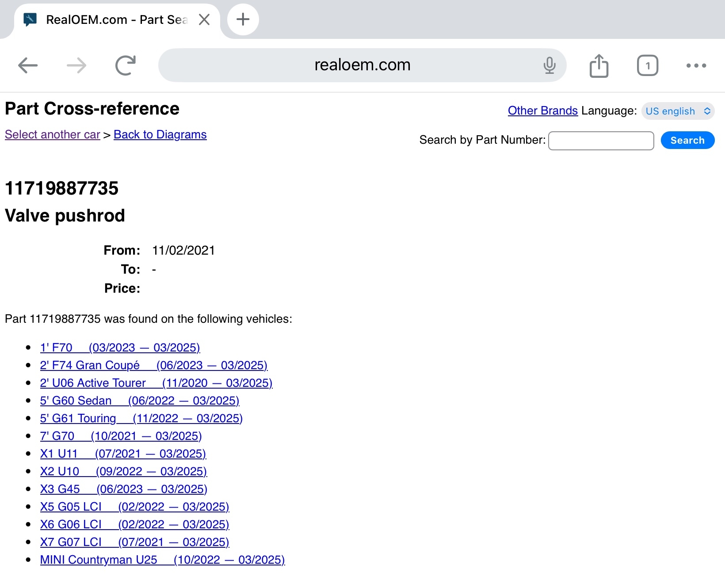Viewport: 725px width, 588px height.
Task: Open the MINI Countryman U25 link
Action: pos(162,560)
